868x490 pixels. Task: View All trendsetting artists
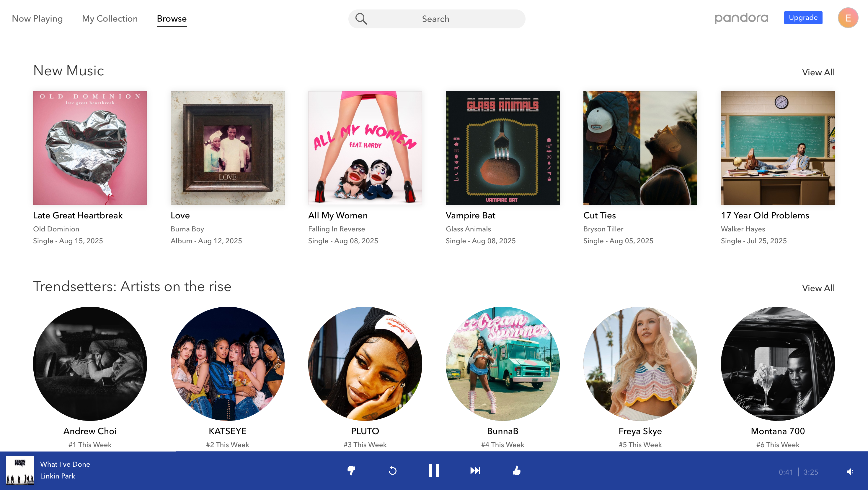tap(818, 288)
